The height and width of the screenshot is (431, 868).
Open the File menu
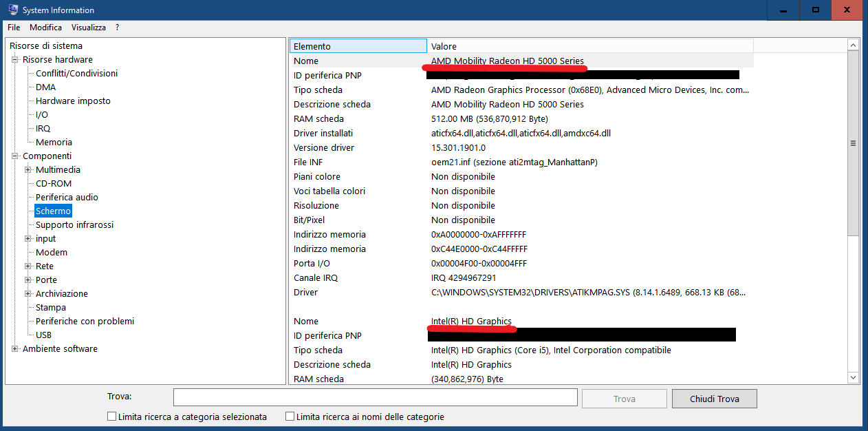pos(14,28)
